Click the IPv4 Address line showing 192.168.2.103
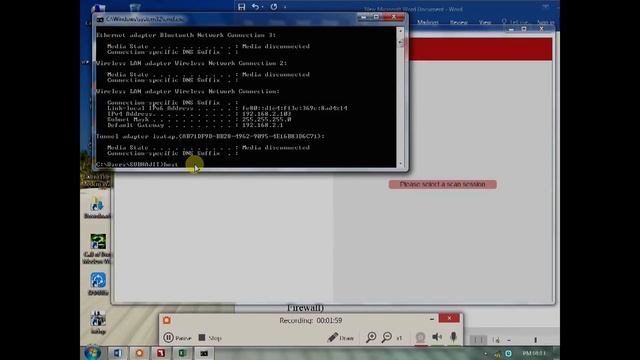 click(199, 114)
